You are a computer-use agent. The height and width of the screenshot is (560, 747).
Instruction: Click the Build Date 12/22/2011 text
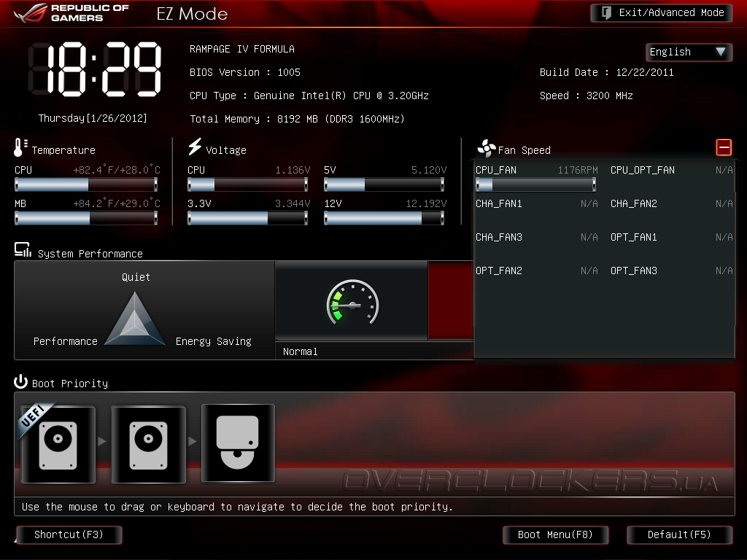click(607, 72)
